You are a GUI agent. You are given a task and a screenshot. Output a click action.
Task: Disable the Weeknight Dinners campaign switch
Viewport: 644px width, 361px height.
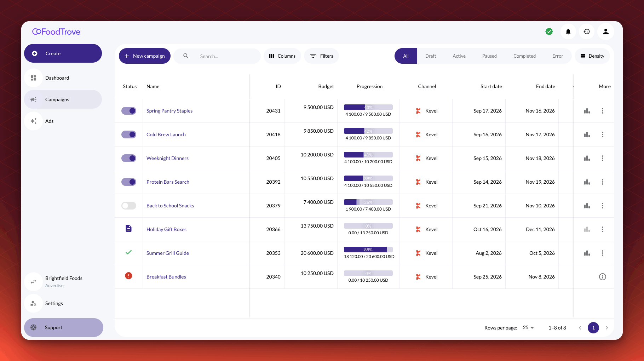tap(129, 158)
